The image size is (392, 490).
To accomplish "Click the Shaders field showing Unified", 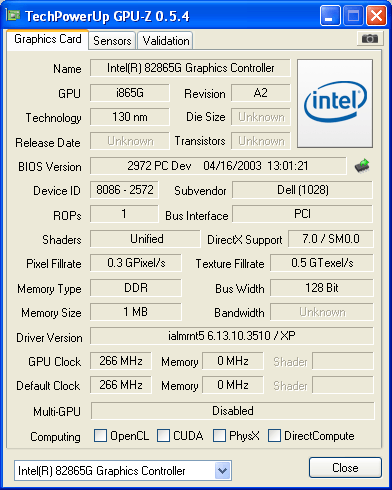I will click(145, 239).
